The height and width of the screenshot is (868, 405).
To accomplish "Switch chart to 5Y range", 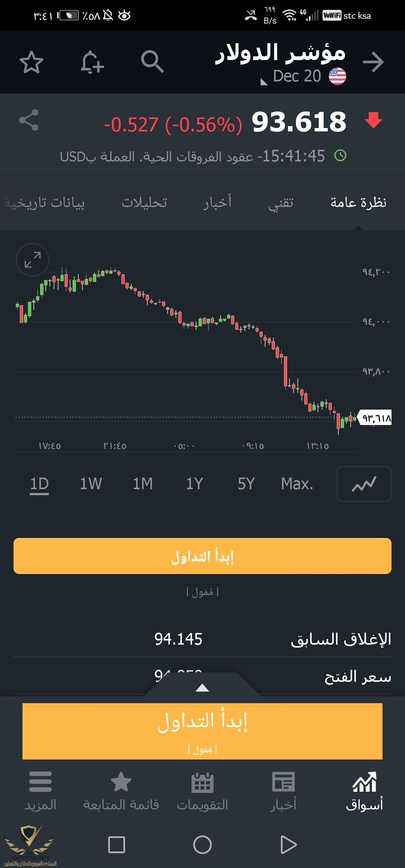I will coord(246,484).
